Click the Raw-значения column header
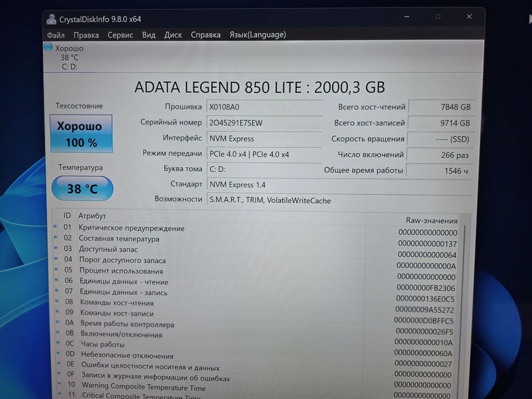 pos(432,221)
